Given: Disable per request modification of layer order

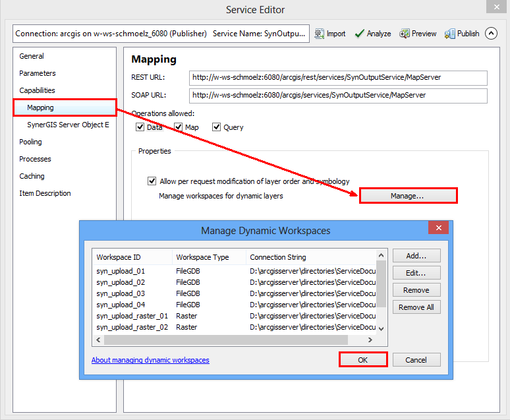Looking at the screenshot, I should (x=153, y=181).
